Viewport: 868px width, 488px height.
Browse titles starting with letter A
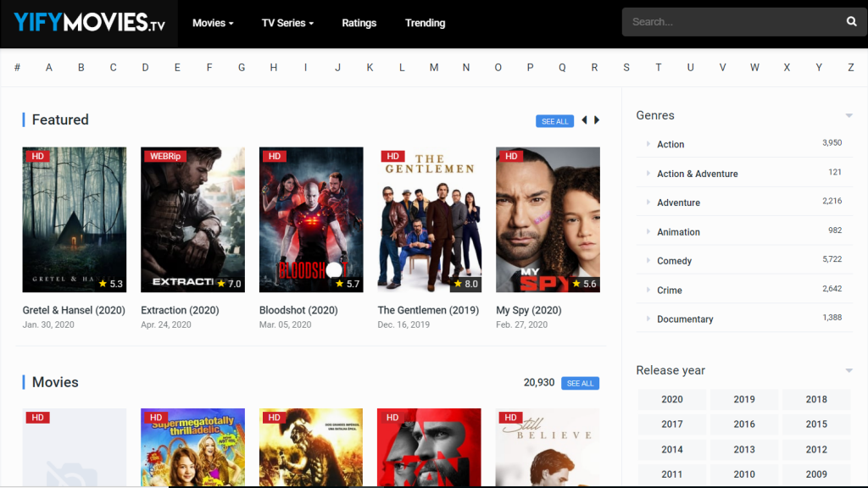[48, 68]
